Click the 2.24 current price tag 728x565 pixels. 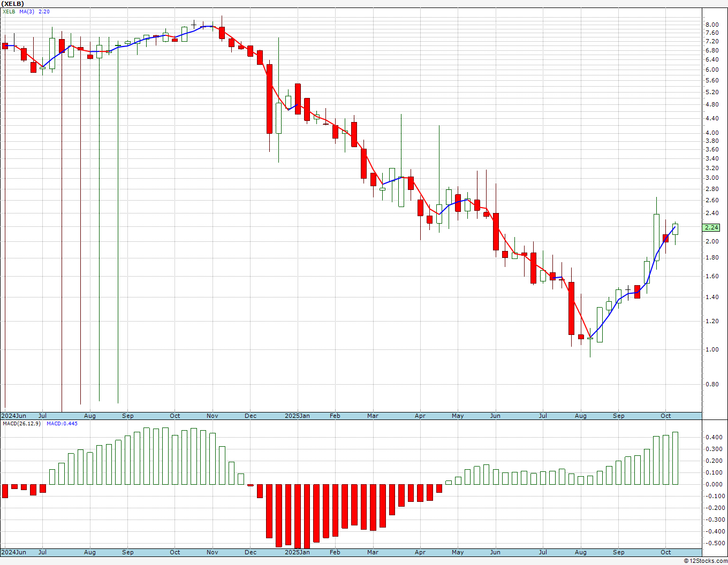pyautogui.click(x=711, y=227)
